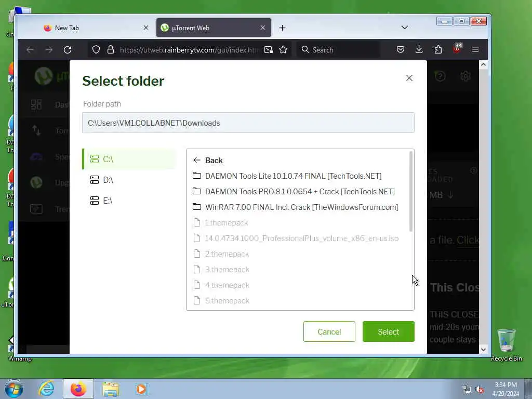
Task: Open a new browser tab
Action: 282,28
